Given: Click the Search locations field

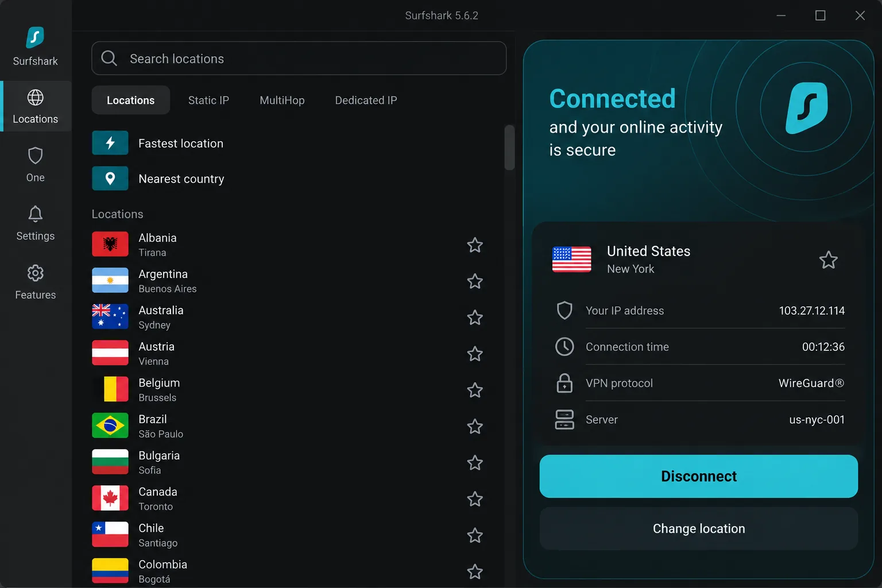Looking at the screenshot, I should tap(299, 58).
